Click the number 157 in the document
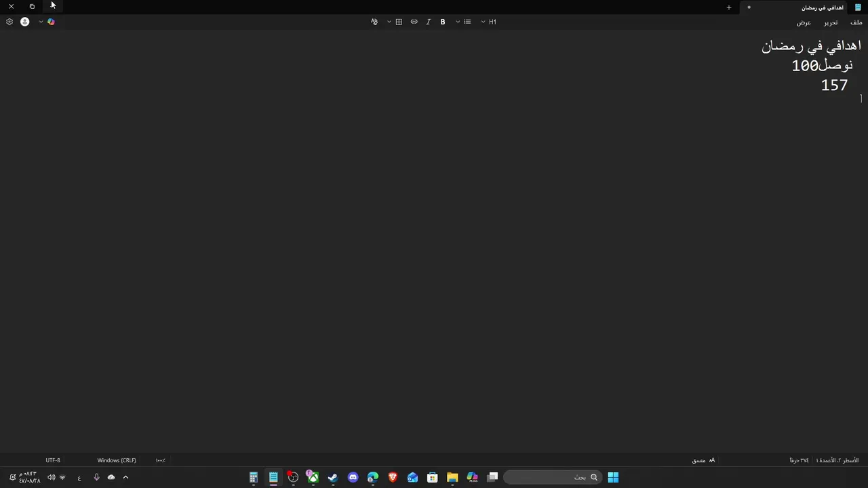This screenshot has width=868, height=488. (834, 85)
